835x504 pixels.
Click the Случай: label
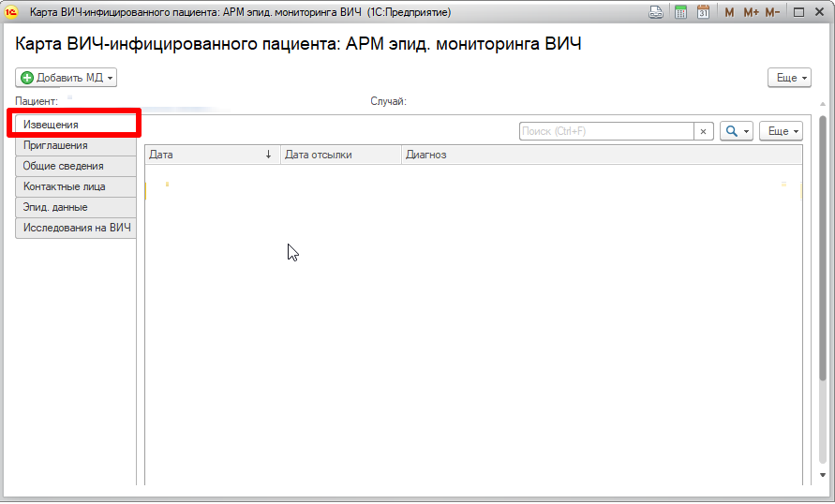click(x=388, y=101)
